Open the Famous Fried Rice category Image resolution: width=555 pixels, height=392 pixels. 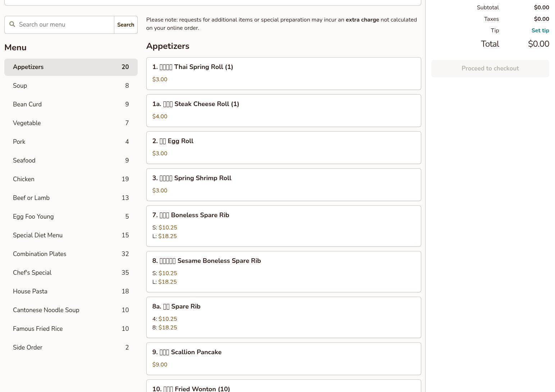tap(71, 329)
